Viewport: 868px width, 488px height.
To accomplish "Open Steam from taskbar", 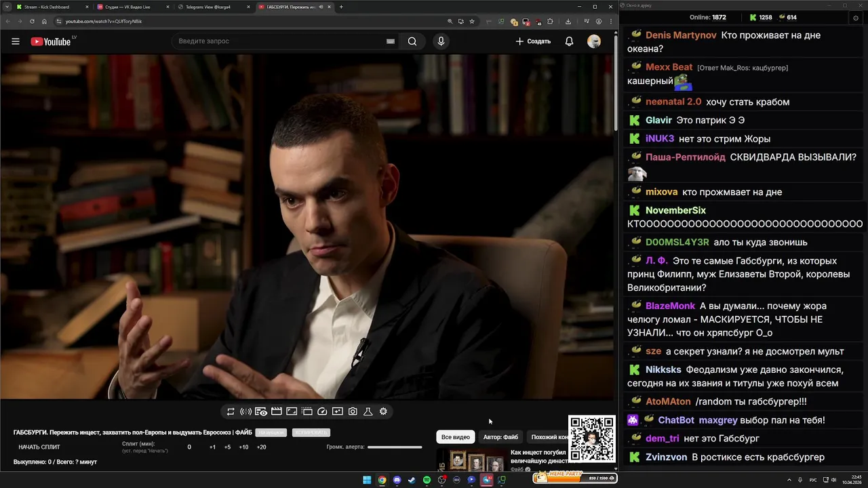I will click(412, 480).
